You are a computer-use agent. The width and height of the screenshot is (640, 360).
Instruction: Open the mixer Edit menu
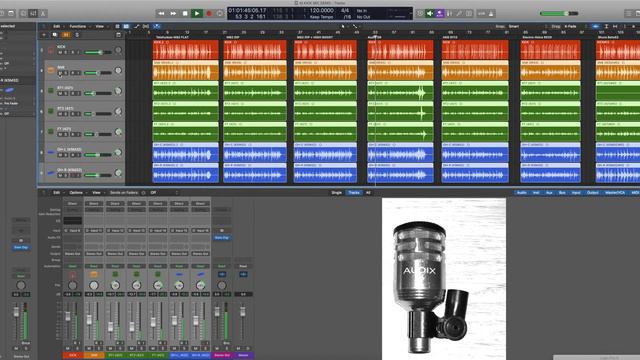pyautogui.click(x=57, y=193)
